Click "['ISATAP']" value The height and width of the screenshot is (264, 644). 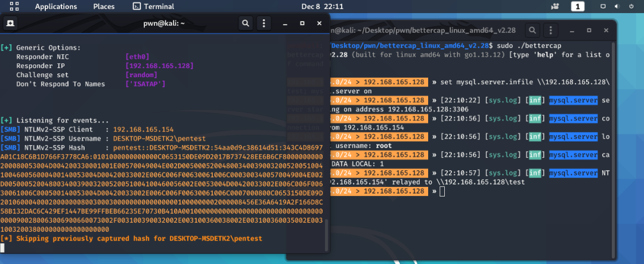click(145, 84)
